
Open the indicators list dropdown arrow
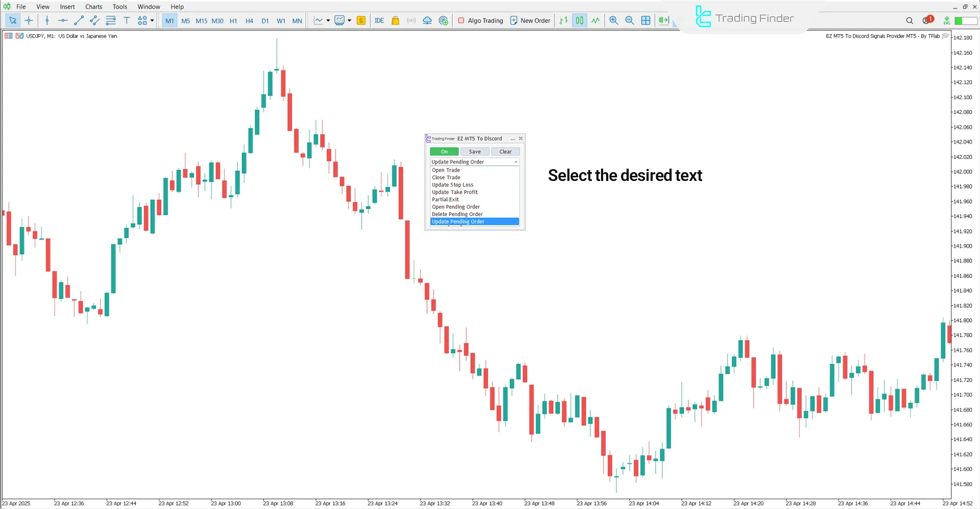pos(328,20)
